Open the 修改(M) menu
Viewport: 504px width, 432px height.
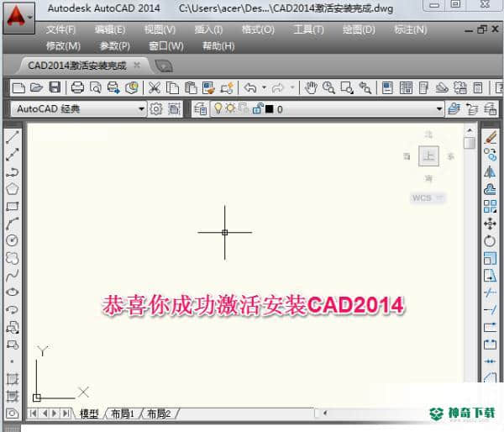point(63,46)
